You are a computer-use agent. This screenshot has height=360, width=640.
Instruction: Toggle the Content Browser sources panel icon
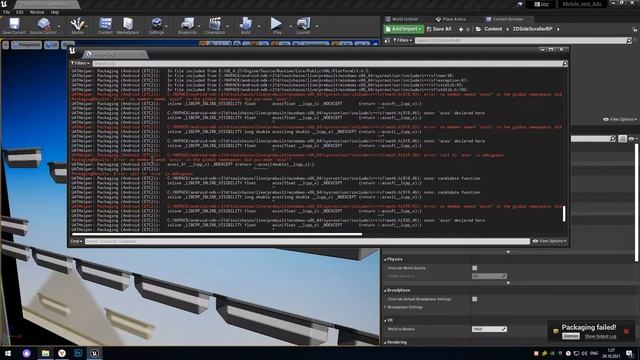(387, 40)
